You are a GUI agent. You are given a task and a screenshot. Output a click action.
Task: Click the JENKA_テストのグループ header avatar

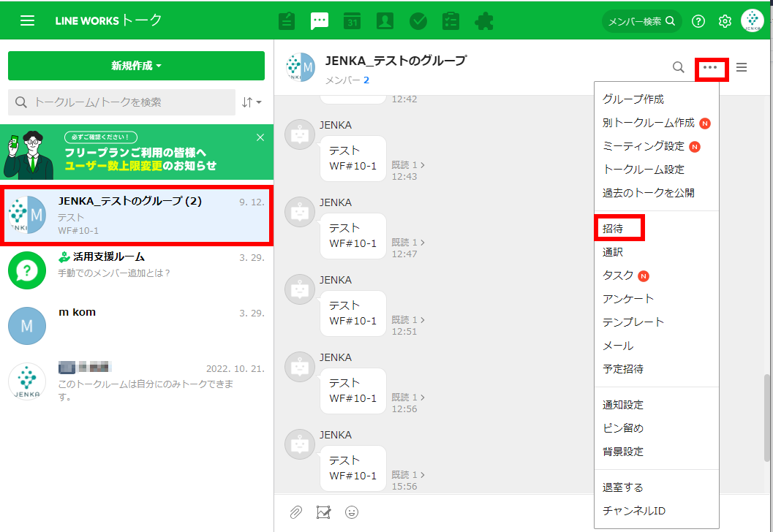point(301,67)
